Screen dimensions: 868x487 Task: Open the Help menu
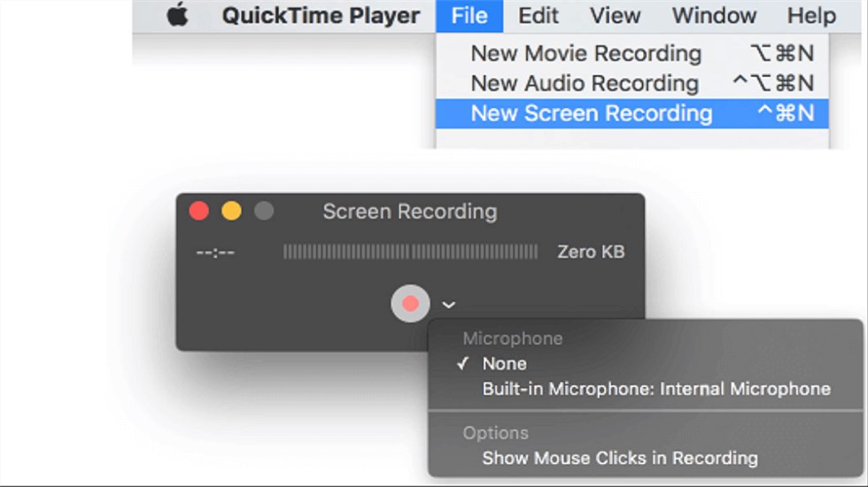pos(811,16)
